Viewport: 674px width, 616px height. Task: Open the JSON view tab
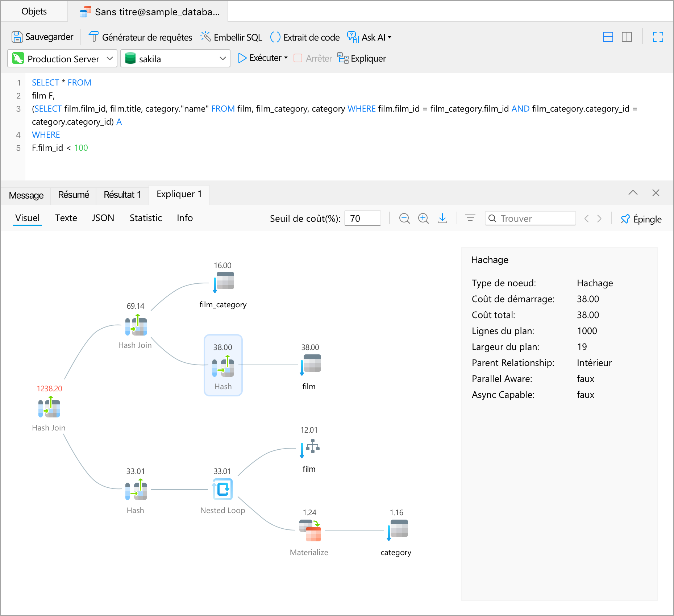(x=103, y=218)
